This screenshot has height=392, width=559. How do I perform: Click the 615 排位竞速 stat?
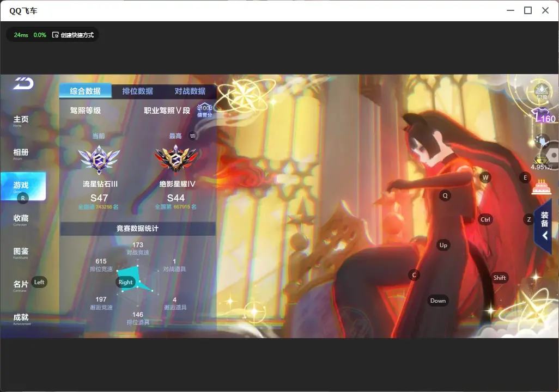point(101,265)
